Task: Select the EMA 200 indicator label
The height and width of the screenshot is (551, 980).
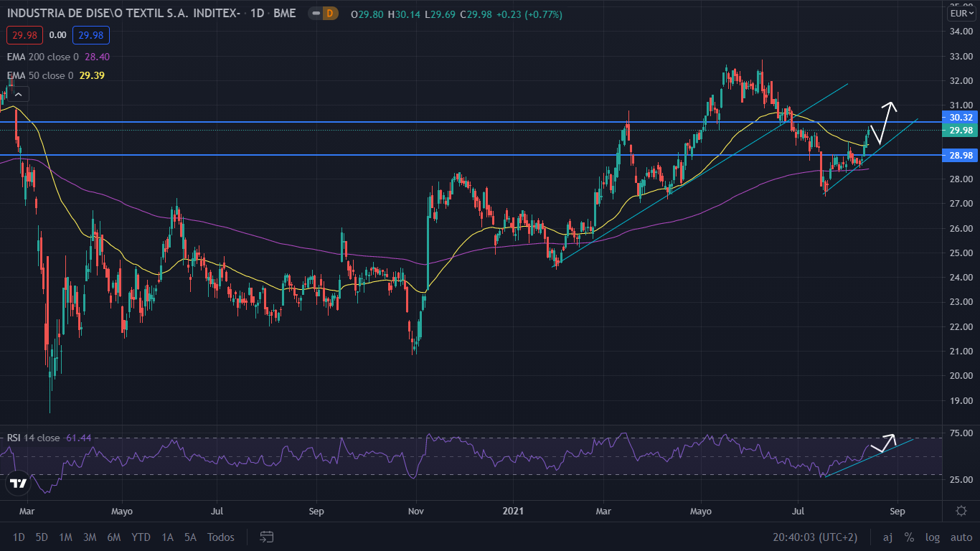Action: click(x=43, y=57)
